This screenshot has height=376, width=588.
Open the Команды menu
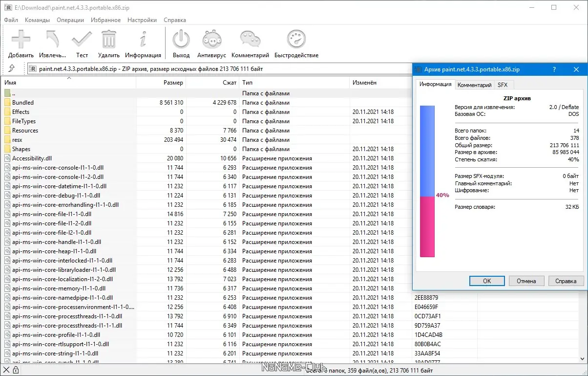pyautogui.click(x=37, y=20)
